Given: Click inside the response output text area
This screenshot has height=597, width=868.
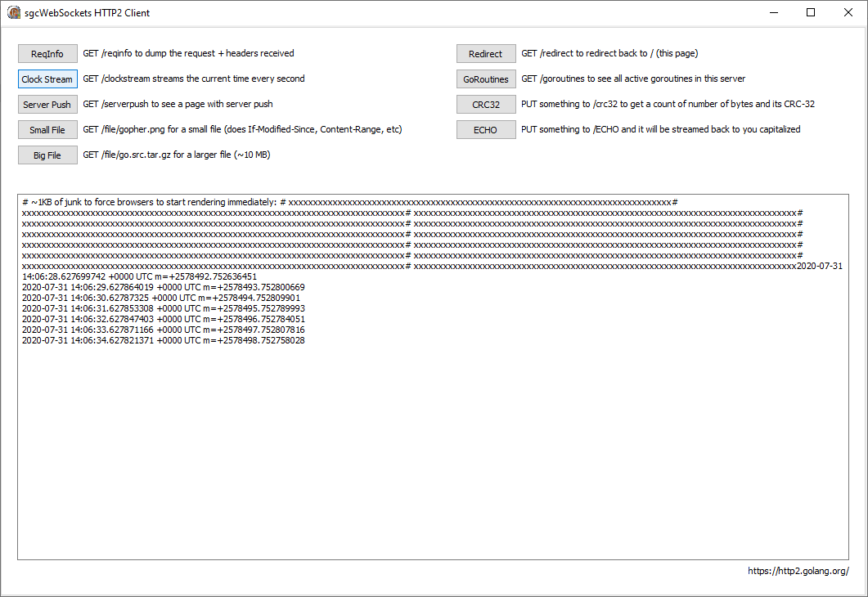Looking at the screenshot, I should [x=433, y=450].
